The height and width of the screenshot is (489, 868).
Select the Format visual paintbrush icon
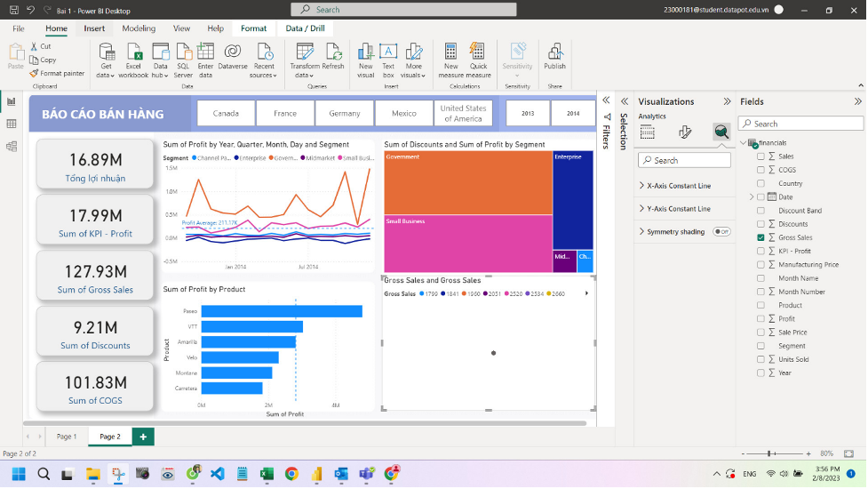point(684,132)
